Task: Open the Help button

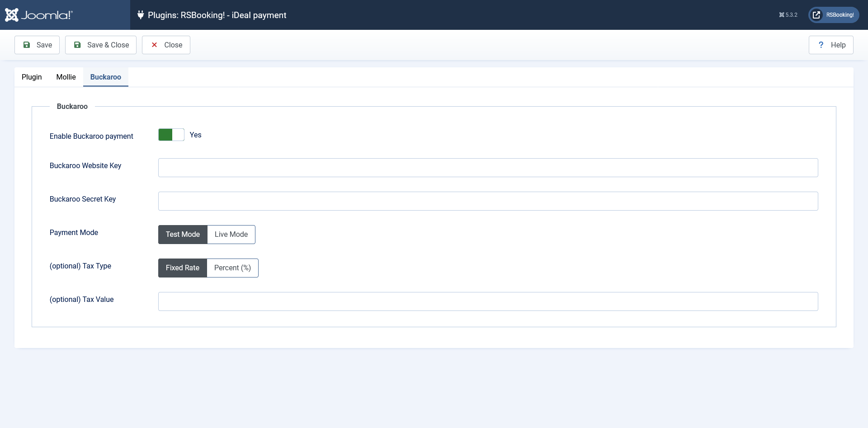Action: tap(831, 45)
